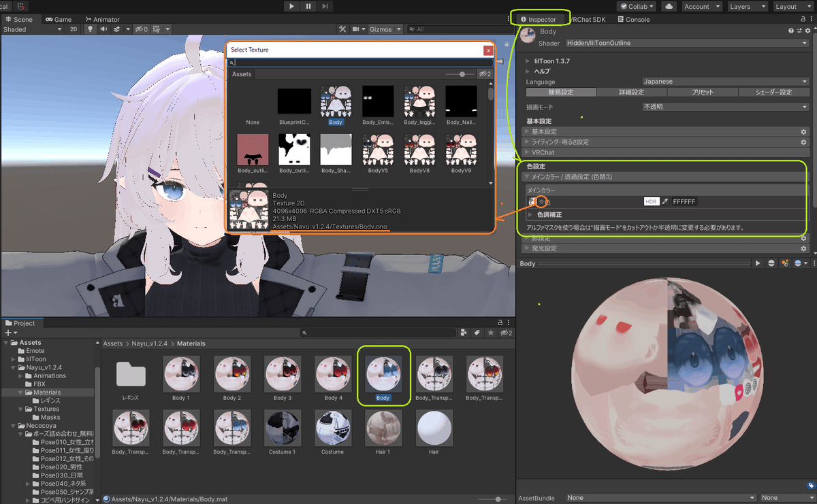Viewport: 817px width, 504px height.
Task: Select None in Select Texture window
Action: pyautogui.click(x=253, y=122)
